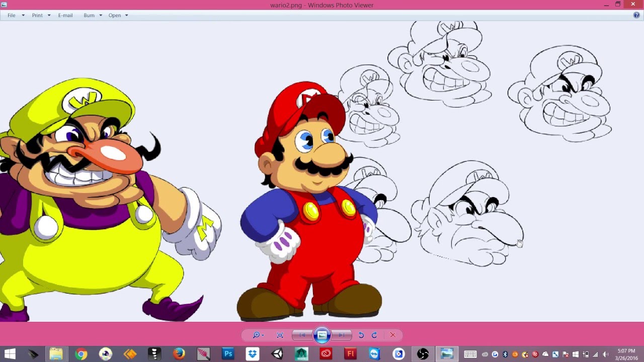Open Maya from the taskbar
The width and height of the screenshot is (644, 362).
coord(301,354)
